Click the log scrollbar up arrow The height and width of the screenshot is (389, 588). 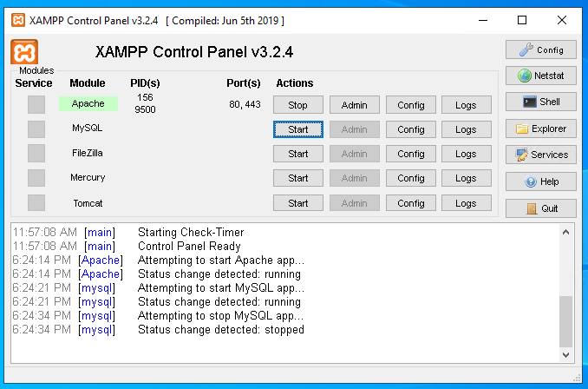(x=565, y=232)
